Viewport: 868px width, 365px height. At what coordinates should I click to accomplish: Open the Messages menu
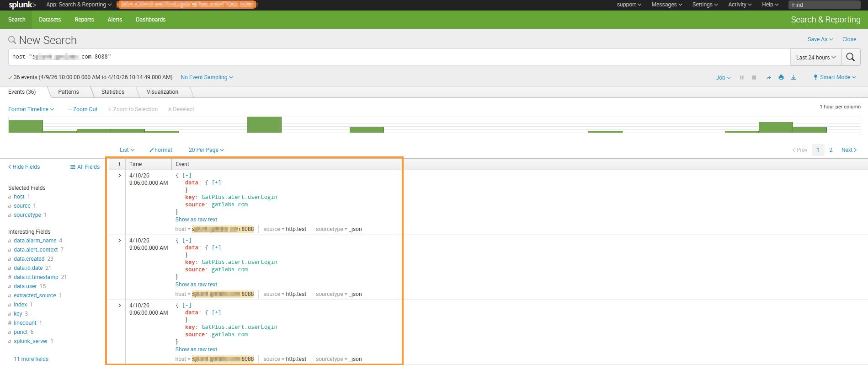tap(667, 5)
